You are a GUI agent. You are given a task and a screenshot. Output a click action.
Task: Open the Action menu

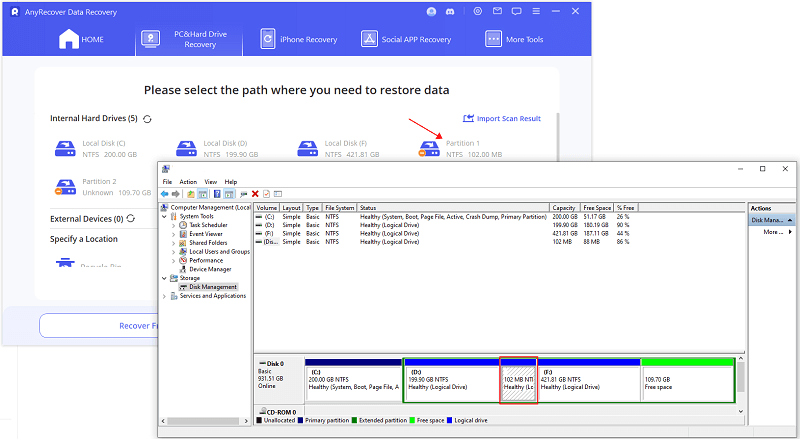(x=187, y=181)
